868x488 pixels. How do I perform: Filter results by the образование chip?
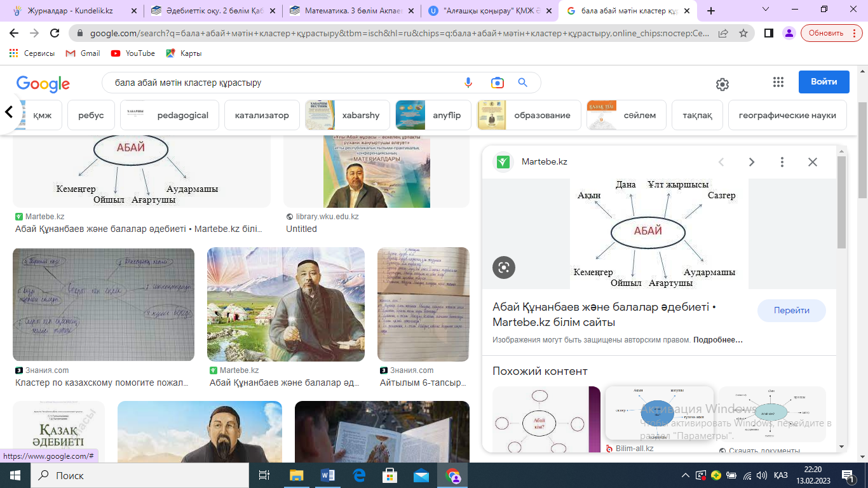(x=529, y=115)
